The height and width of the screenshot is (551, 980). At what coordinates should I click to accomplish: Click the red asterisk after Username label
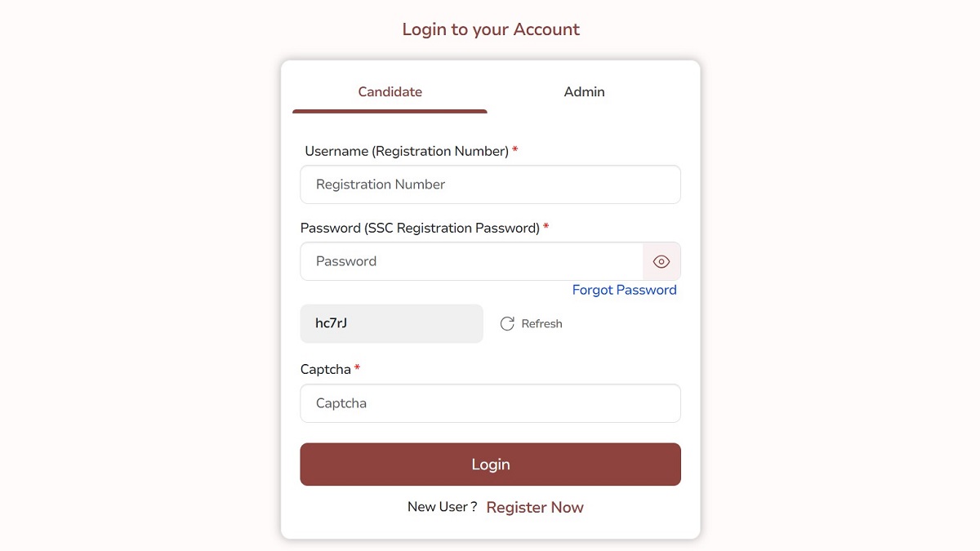(x=515, y=150)
